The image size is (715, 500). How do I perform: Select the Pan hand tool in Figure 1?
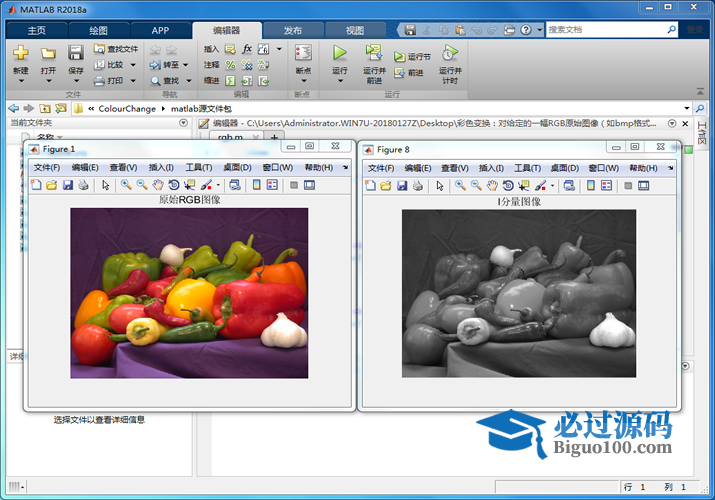(158, 185)
